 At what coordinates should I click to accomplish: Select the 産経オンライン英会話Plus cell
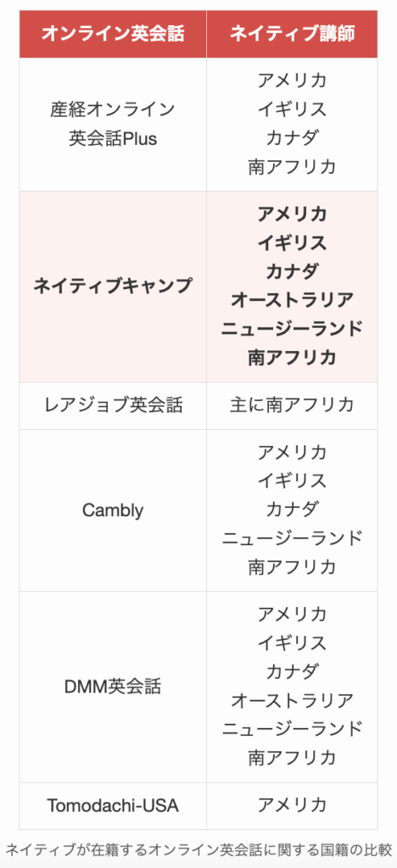point(113,125)
